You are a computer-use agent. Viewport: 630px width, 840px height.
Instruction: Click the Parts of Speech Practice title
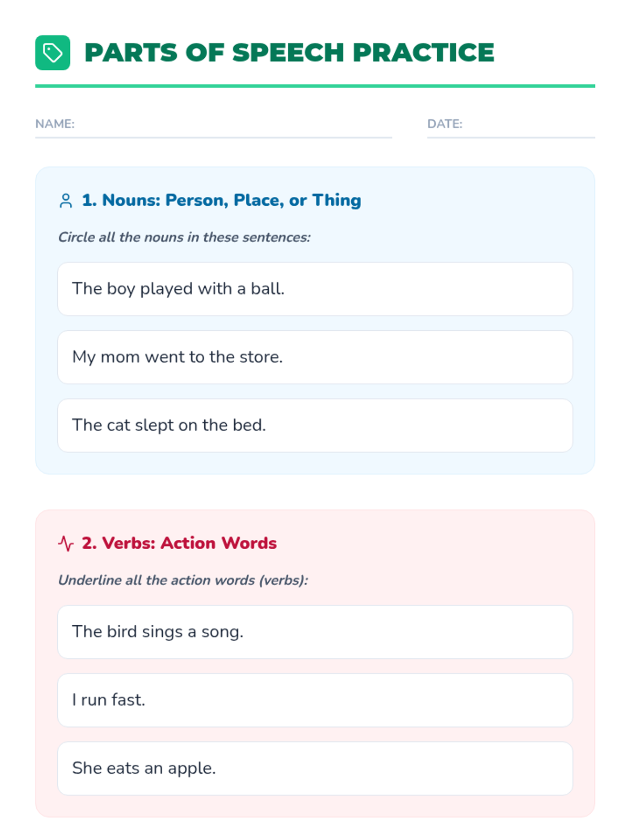289,52
